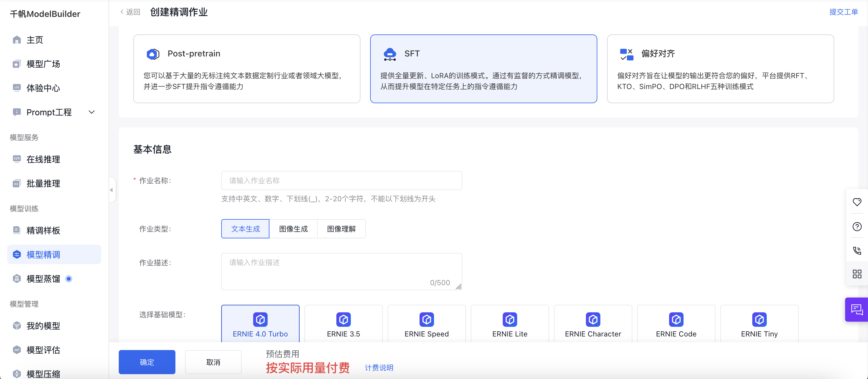Open the purple chat feedback button
The width and height of the screenshot is (868, 379).
pyautogui.click(x=856, y=310)
